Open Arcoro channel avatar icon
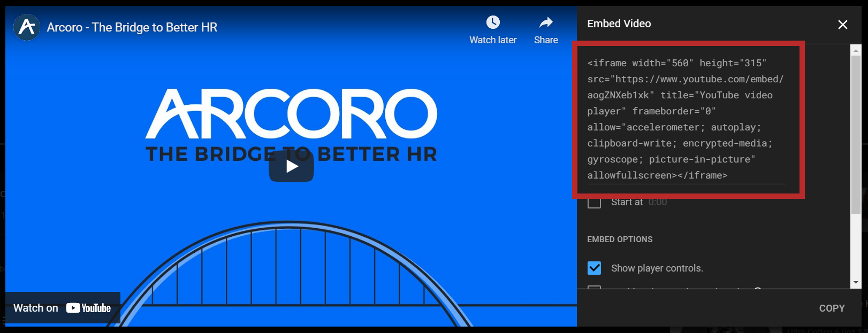The width and height of the screenshot is (868, 333). [x=27, y=27]
